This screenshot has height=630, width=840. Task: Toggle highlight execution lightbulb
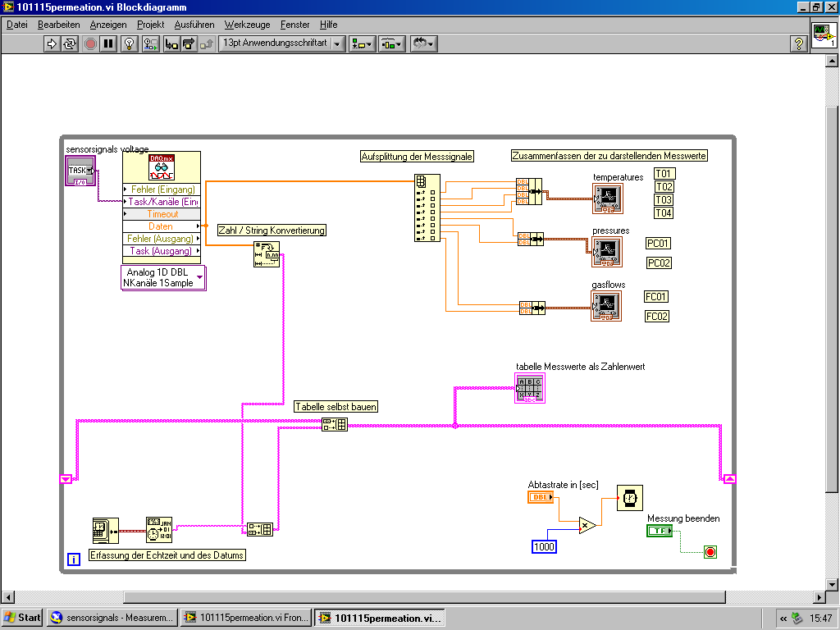click(129, 43)
